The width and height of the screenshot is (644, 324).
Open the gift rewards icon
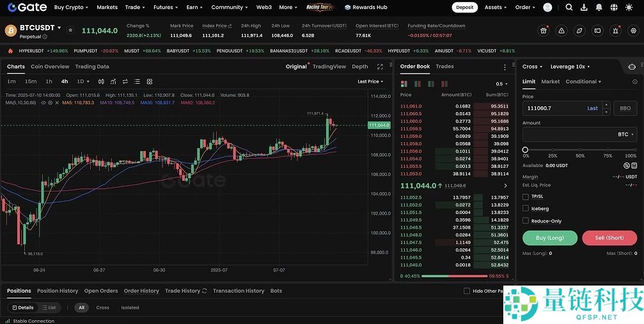point(544,31)
